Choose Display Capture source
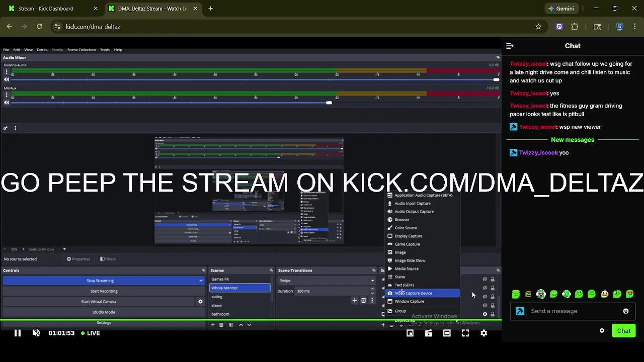 click(423, 236)
